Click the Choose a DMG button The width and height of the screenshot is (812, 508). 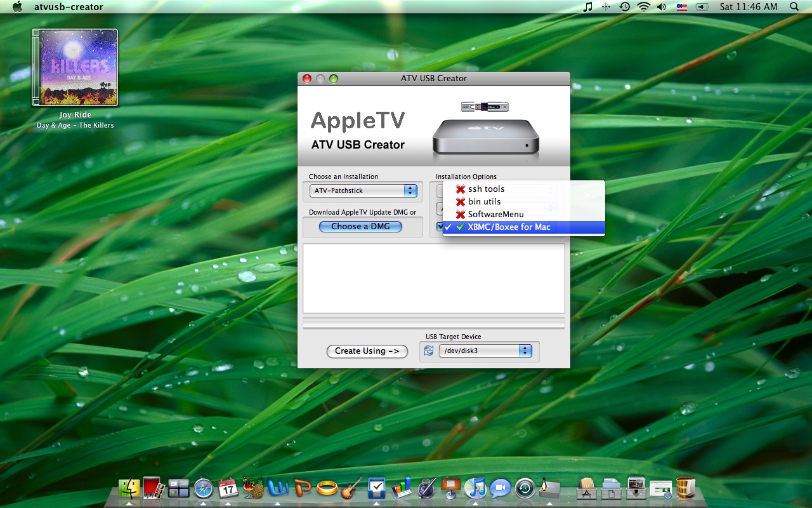(x=360, y=227)
